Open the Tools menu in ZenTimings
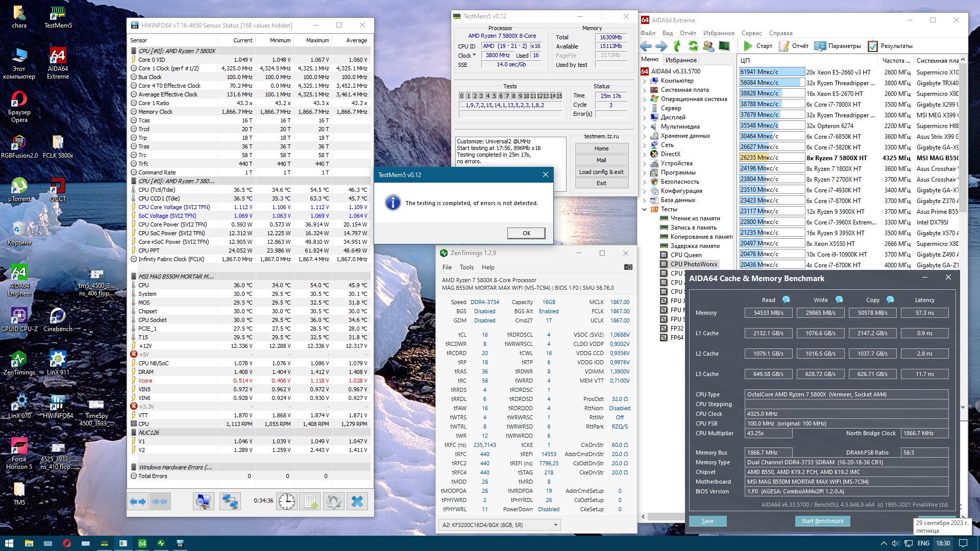The height and width of the screenshot is (551, 980). coord(467,267)
